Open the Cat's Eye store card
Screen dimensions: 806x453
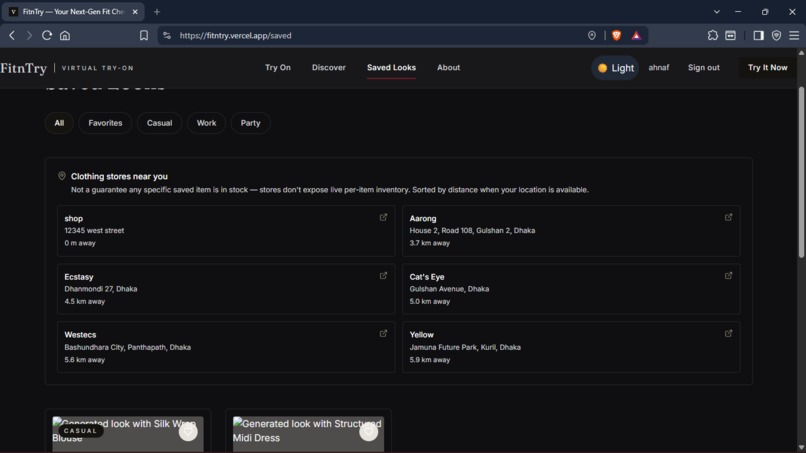pyautogui.click(x=571, y=289)
